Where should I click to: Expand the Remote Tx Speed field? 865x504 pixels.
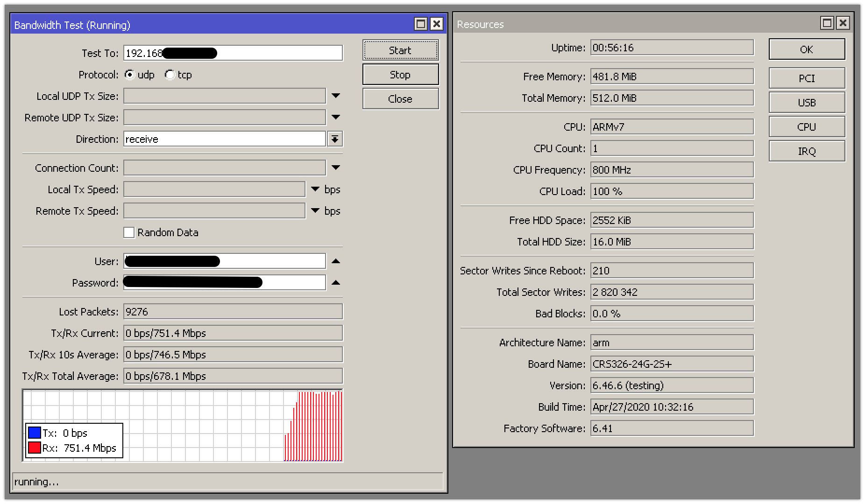(x=315, y=211)
